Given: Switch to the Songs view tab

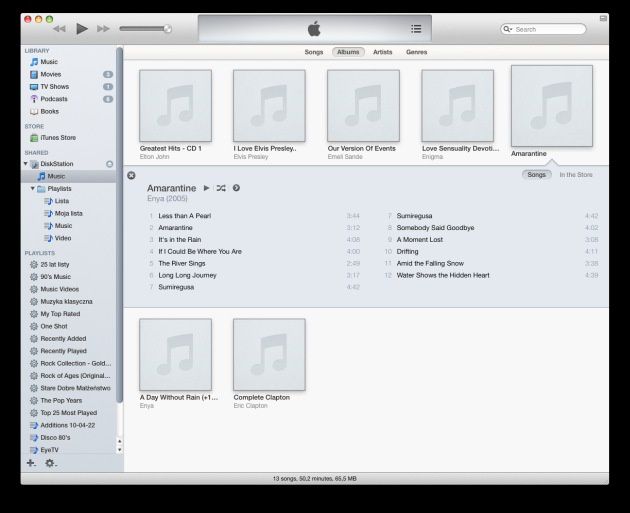Looking at the screenshot, I should 314,52.
